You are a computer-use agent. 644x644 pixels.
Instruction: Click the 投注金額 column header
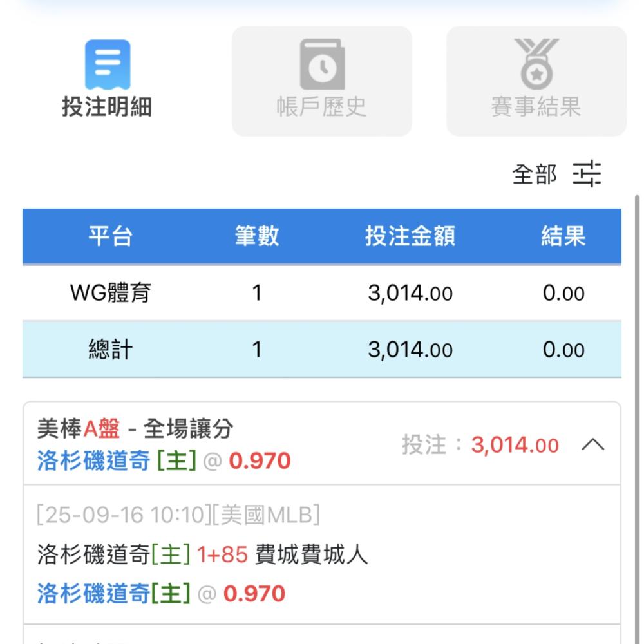[410, 236]
